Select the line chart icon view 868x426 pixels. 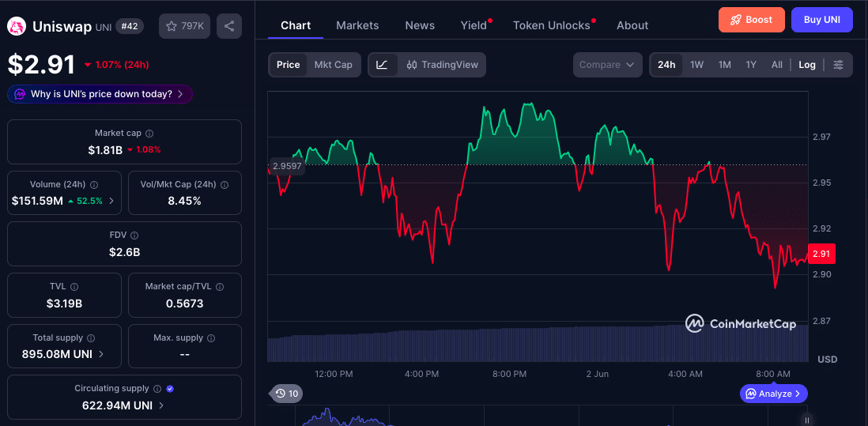(382, 65)
